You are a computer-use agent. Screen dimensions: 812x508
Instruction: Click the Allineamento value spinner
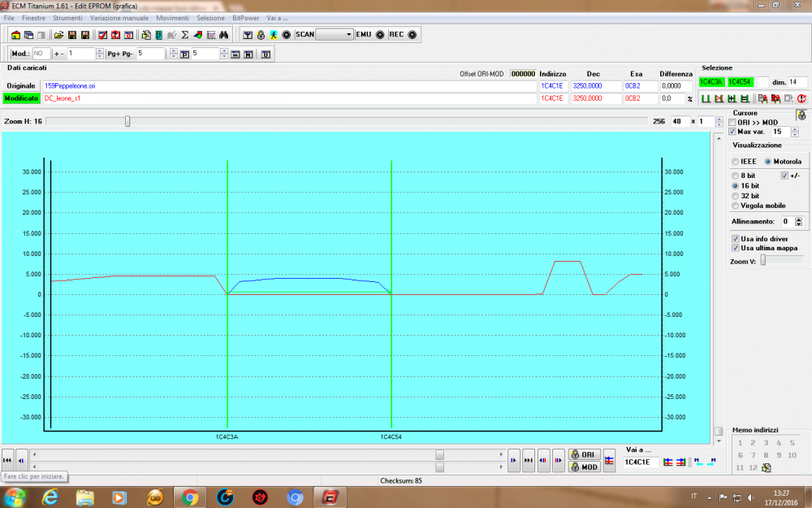(x=799, y=221)
